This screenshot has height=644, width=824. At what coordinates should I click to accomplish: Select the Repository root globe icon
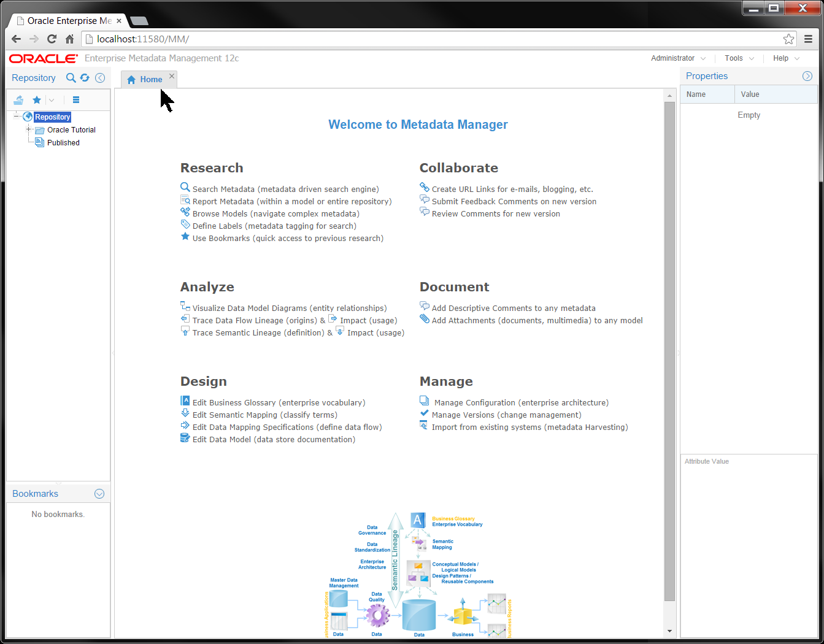28,117
